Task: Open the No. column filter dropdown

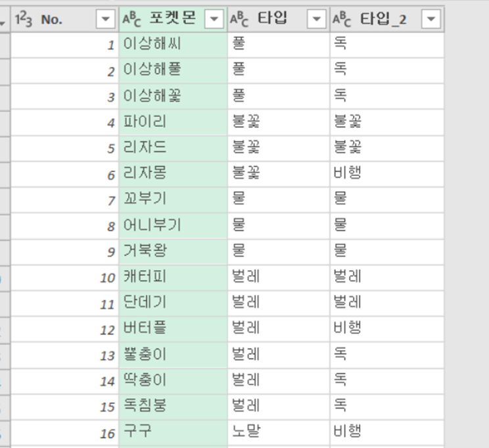Action: point(105,19)
